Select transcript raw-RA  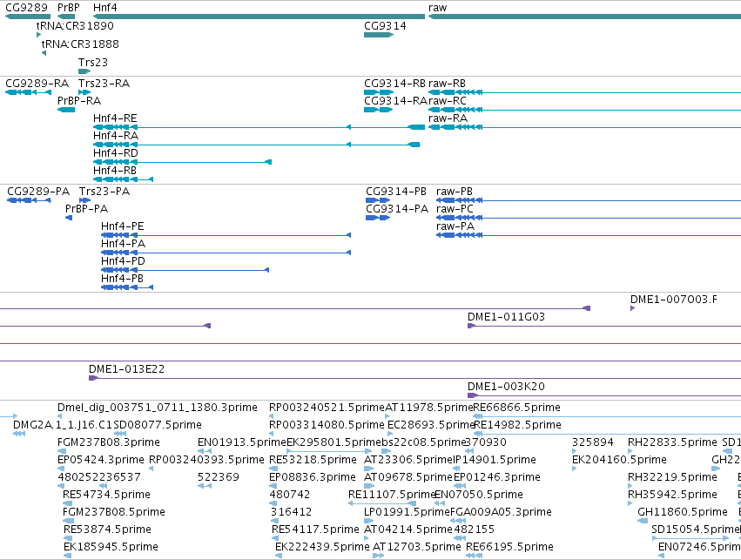(584, 127)
